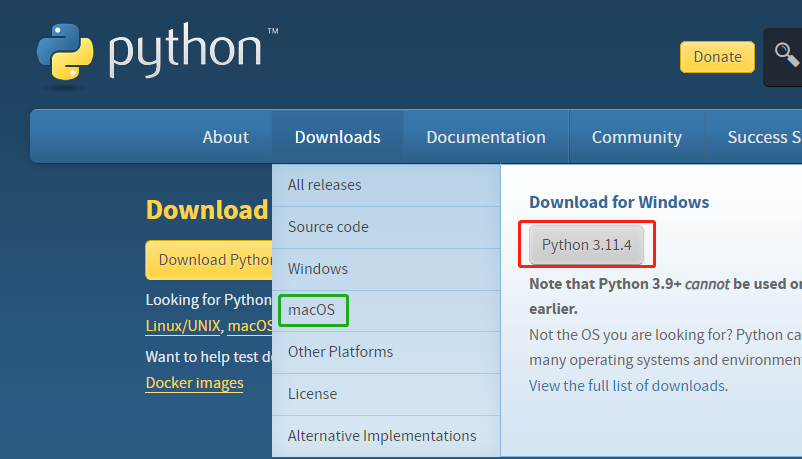The width and height of the screenshot is (802, 459).
Task: Expand the Community navigation menu
Action: pos(636,137)
